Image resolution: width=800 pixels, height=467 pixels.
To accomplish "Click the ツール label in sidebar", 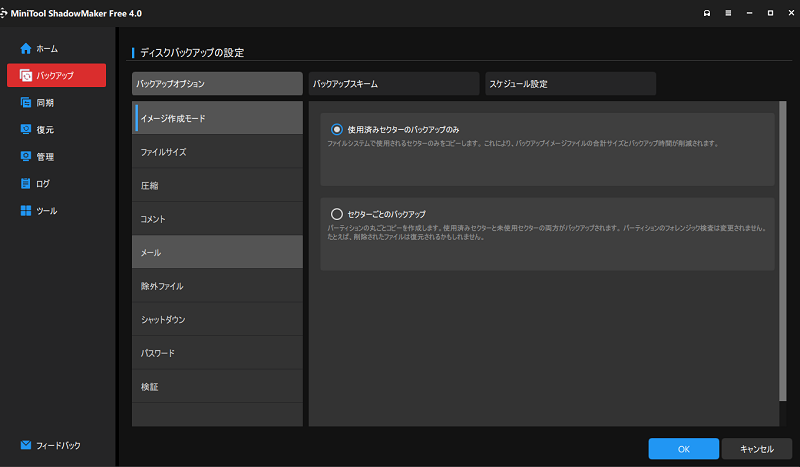I will [x=46, y=211].
